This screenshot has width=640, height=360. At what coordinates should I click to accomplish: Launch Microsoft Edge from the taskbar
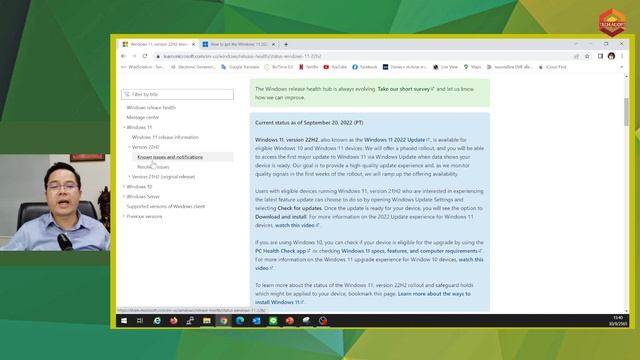pyautogui.click(x=240, y=321)
